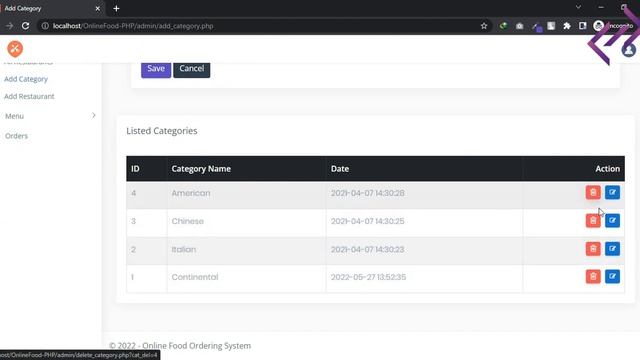The image size is (640, 360).
Task: Click the date 2021-04-07 14:30:28
Action: (x=368, y=193)
